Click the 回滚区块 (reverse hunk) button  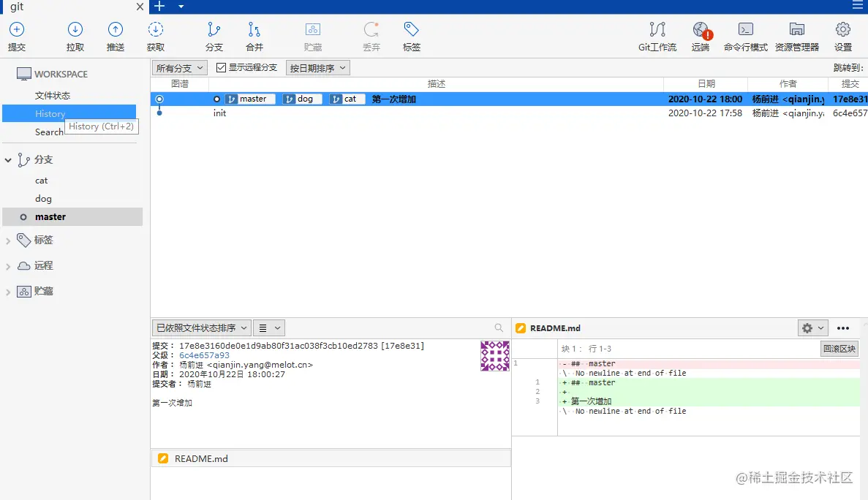click(x=839, y=349)
